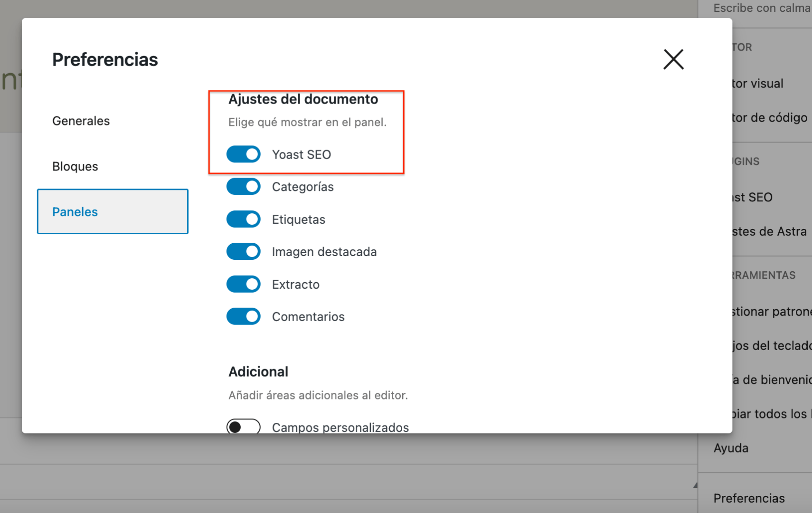Disable the Etiquetas panel switch
Viewport: 812px width, 513px height.
243,219
